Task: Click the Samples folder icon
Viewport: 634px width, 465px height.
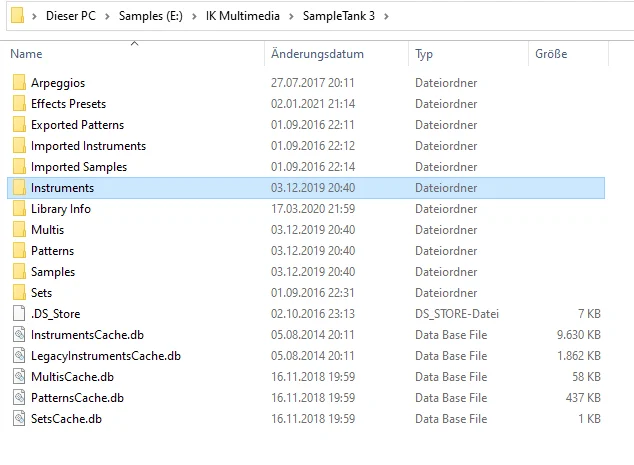Action: 19,271
